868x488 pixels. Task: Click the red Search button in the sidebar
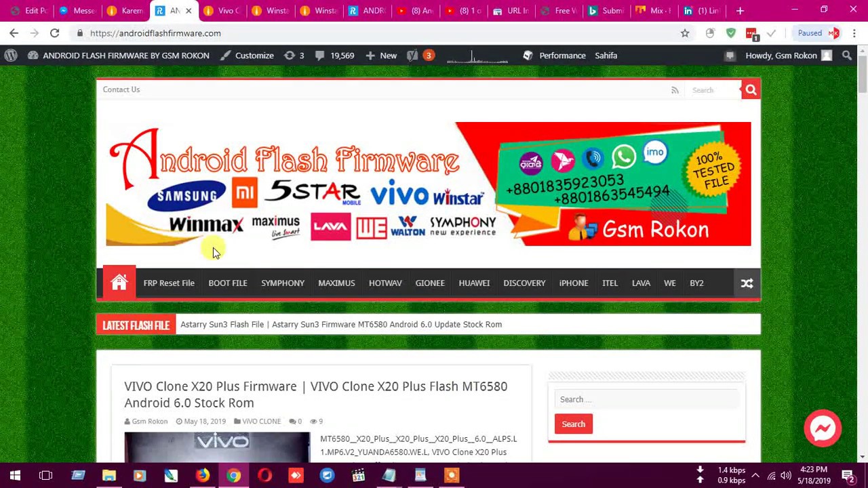click(573, 424)
